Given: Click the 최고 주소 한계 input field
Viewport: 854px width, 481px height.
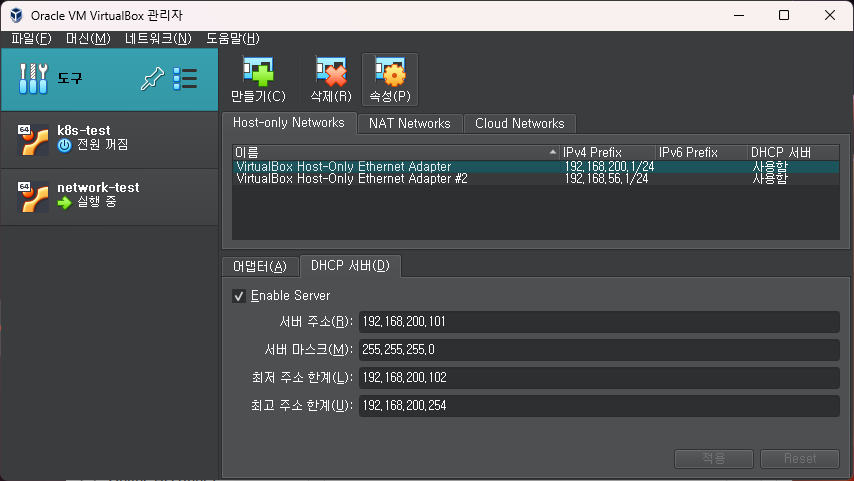Looking at the screenshot, I should click(599, 406).
